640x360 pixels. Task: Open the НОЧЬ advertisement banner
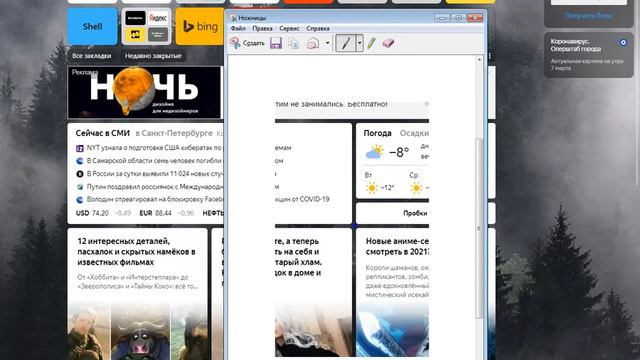(144, 93)
